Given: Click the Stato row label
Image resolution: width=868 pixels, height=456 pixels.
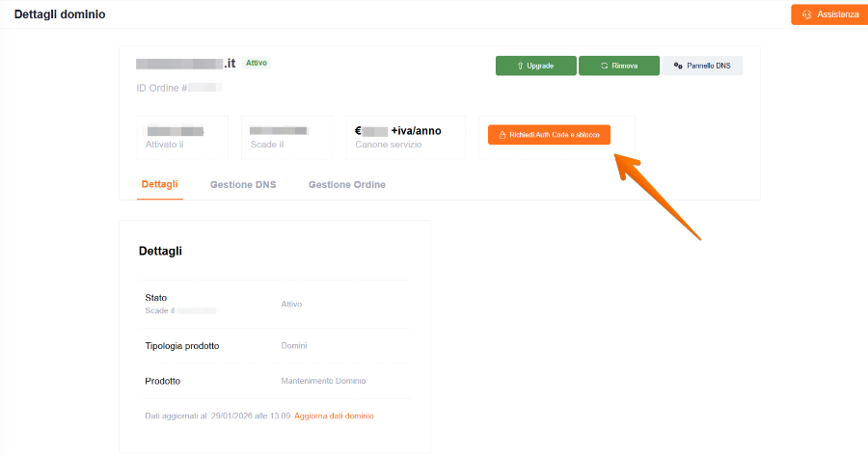Looking at the screenshot, I should 156,298.
